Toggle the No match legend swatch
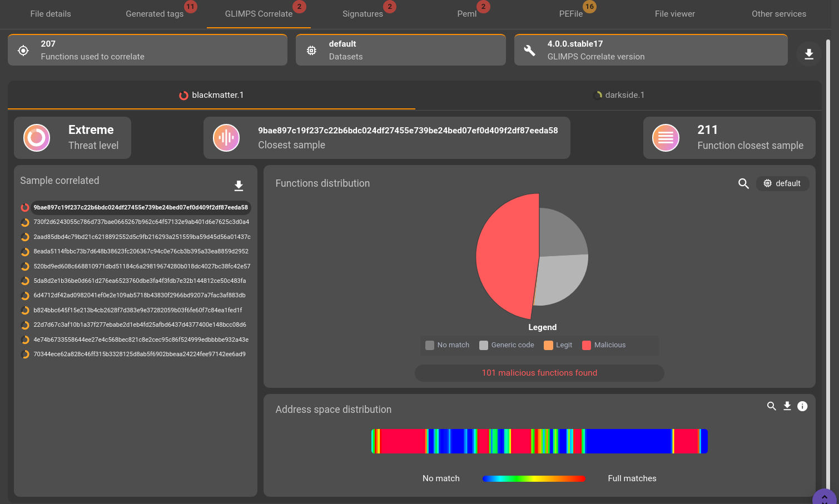The image size is (839, 504). pyautogui.click(x=430, y=345)
